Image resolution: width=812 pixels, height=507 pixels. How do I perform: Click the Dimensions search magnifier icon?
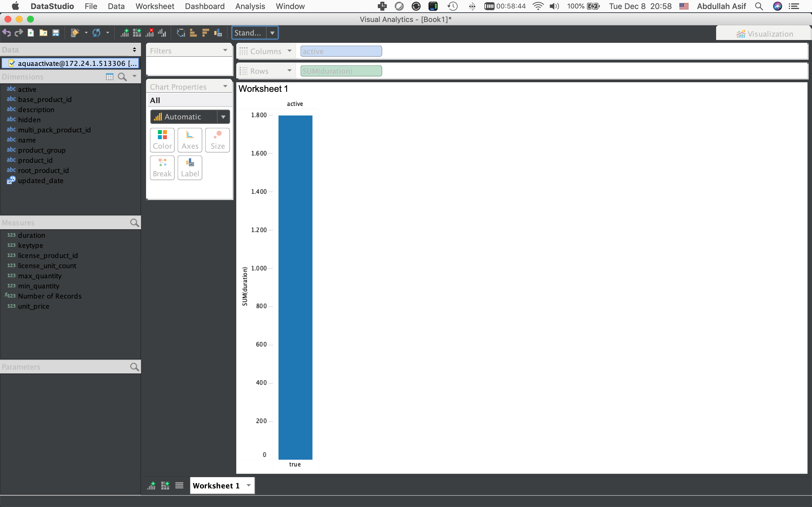(122, 77)
